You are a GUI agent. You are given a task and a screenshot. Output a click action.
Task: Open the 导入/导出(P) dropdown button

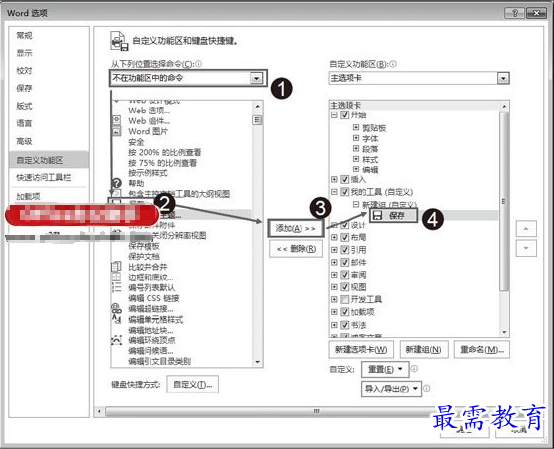pos(391,389)
